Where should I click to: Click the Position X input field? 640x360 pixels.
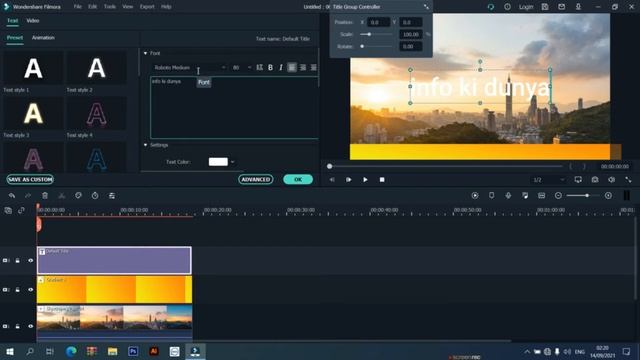click(x=378, y=22)
